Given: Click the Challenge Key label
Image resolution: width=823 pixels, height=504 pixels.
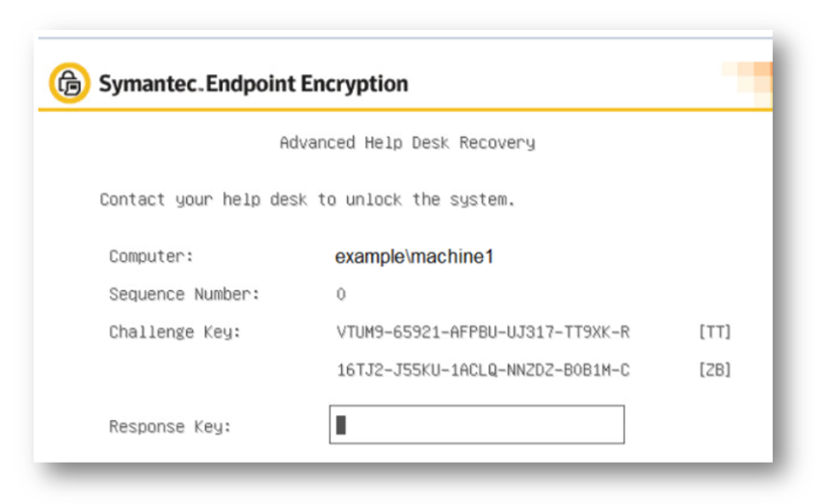Looking at the screenshot, I should tap(174, 332).
